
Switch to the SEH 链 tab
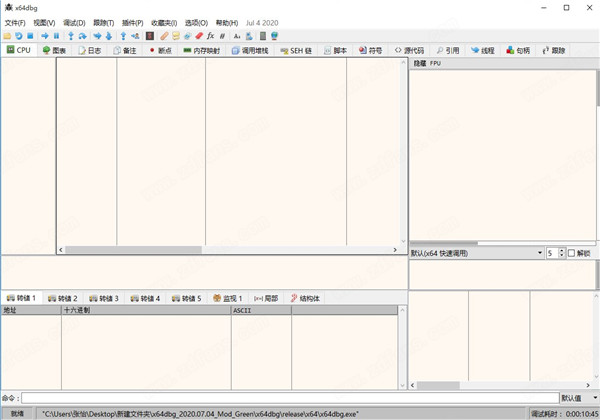[296, 50]
